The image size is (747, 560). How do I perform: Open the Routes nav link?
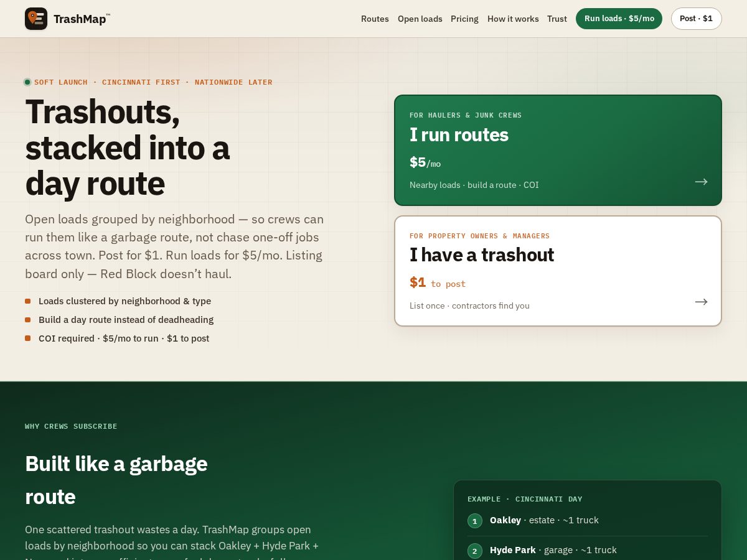tap(375, 19)
